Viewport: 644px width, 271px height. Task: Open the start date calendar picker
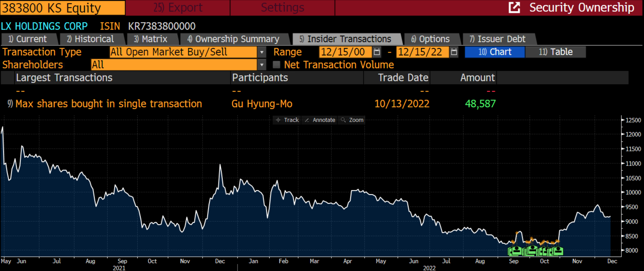click(377, 52)
